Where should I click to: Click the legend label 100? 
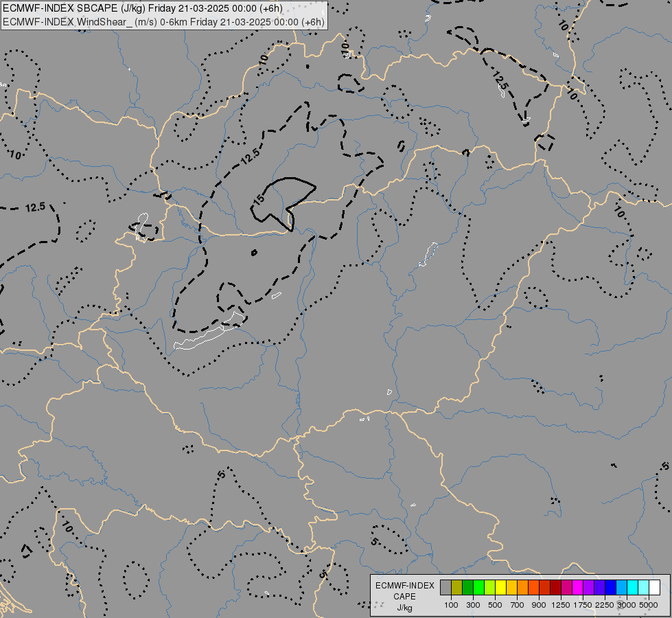click(451, 605)
